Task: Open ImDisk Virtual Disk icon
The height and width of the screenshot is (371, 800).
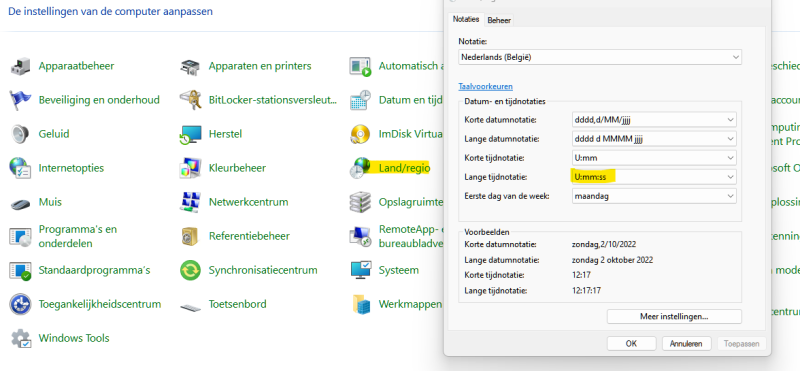Action: coord(360,134)
